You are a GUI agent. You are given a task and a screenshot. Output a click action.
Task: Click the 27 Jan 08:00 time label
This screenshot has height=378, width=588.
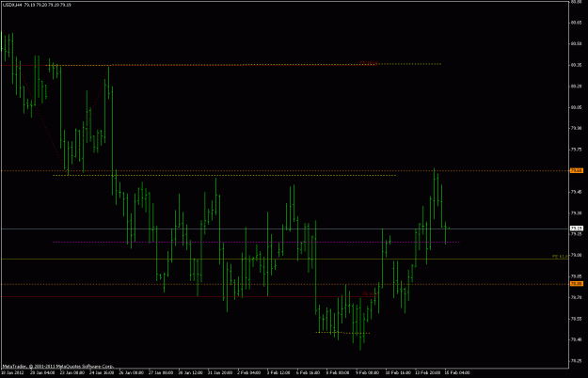161,372
